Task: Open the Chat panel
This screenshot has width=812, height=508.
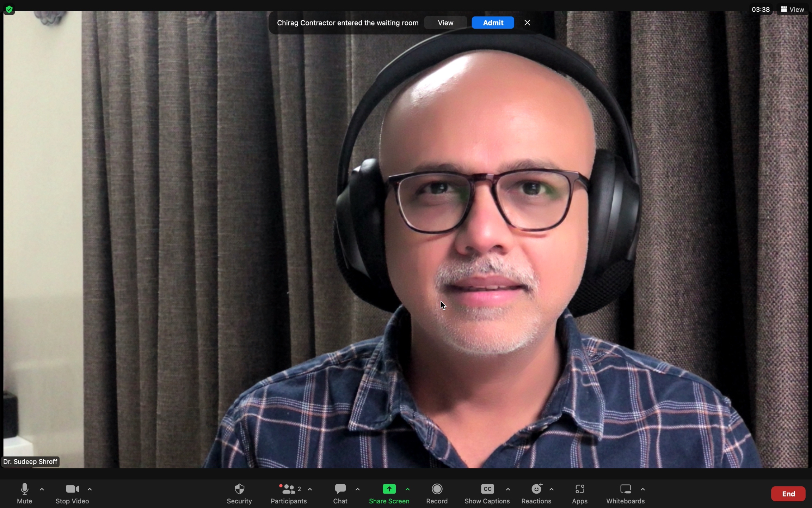Action: click(x=340, y=493)
